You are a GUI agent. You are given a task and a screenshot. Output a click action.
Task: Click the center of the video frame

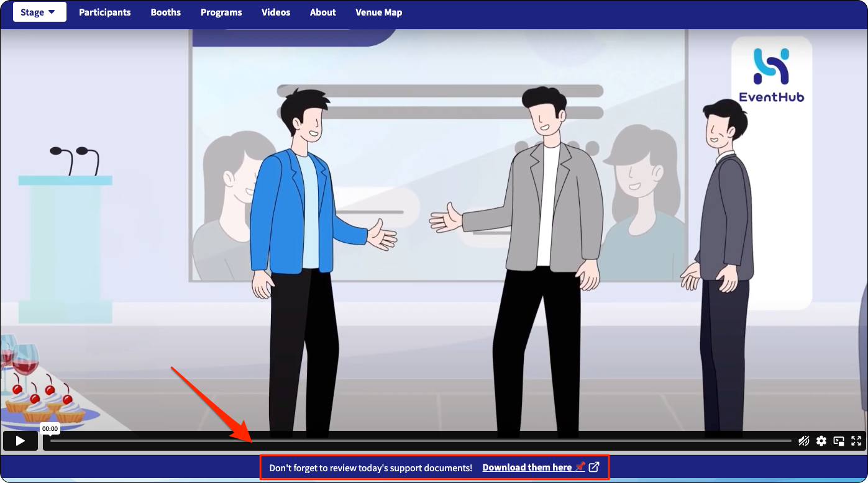[434, 230]
